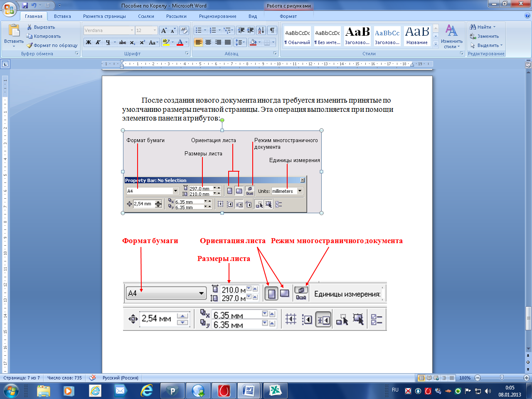The height and width of the screenshot is (399, 532).
Task: Switch to the Ссылки tab
Action: (x=146, y=16)
